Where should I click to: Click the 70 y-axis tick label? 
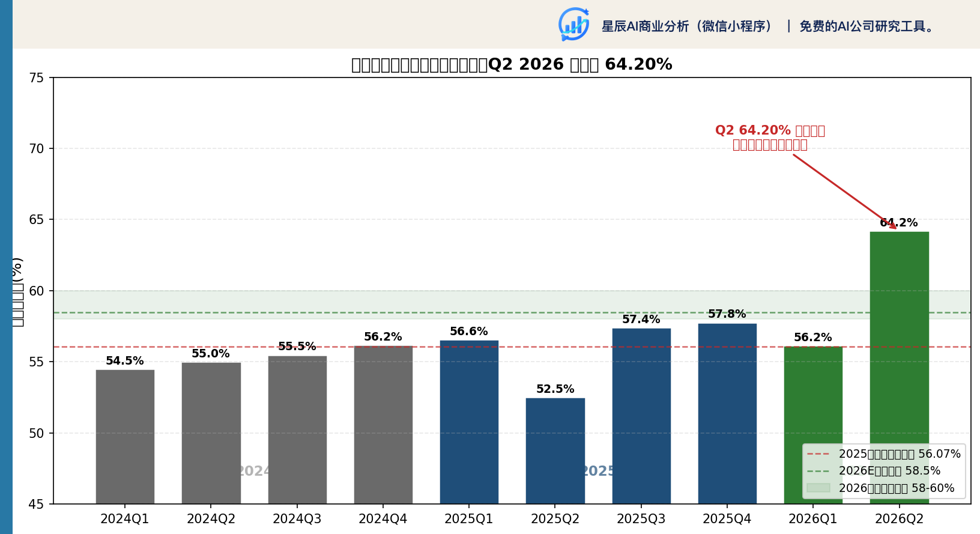(37, 149)
